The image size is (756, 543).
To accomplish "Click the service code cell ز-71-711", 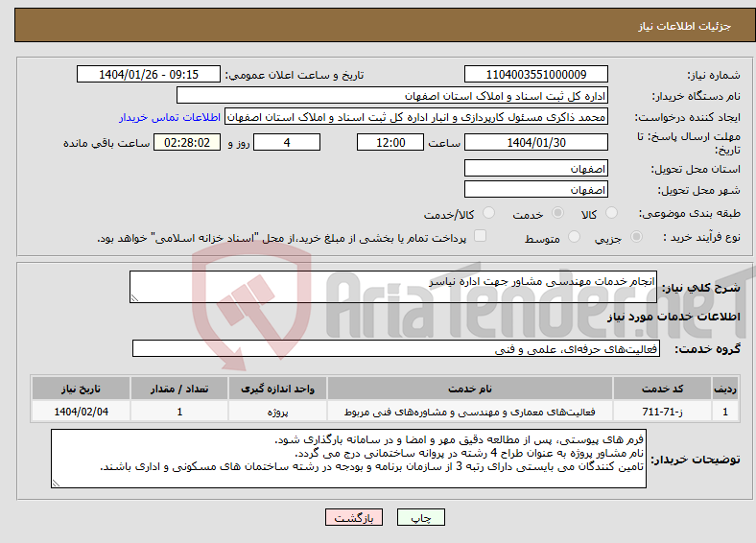I will [663, 412].
